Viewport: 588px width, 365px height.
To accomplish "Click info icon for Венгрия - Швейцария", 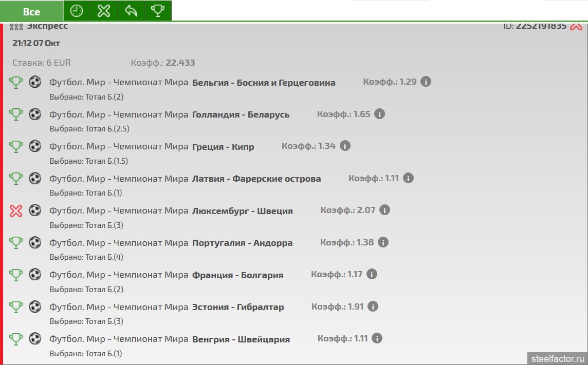I will (377, 338).
